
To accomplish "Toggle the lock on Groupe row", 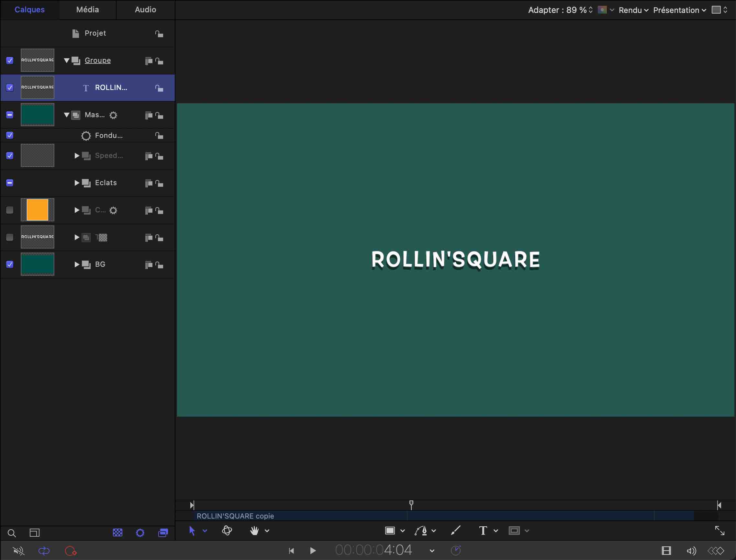I will click(159, 61).
